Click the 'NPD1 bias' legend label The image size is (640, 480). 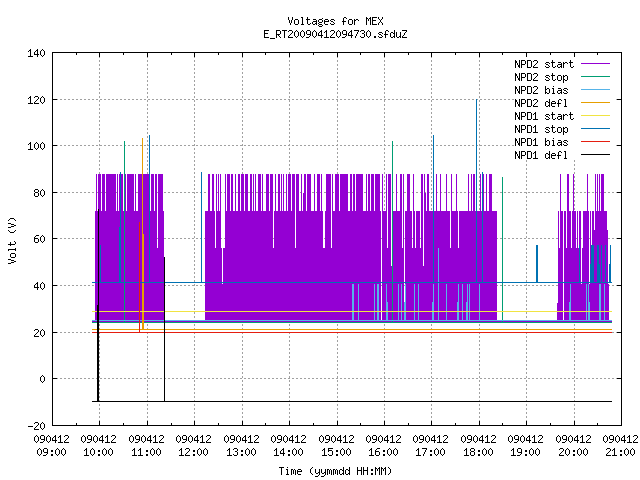[x=541, y=142]
